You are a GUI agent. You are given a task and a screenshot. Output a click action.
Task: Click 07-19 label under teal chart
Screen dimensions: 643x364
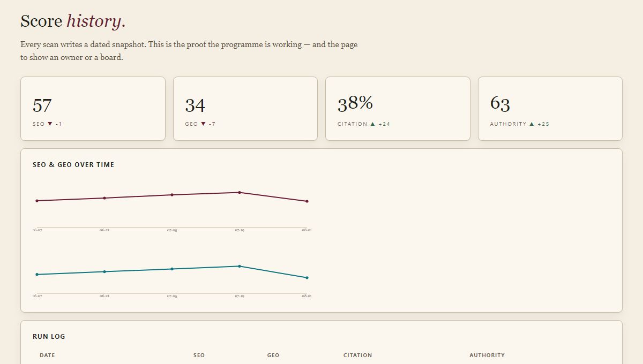240,296
